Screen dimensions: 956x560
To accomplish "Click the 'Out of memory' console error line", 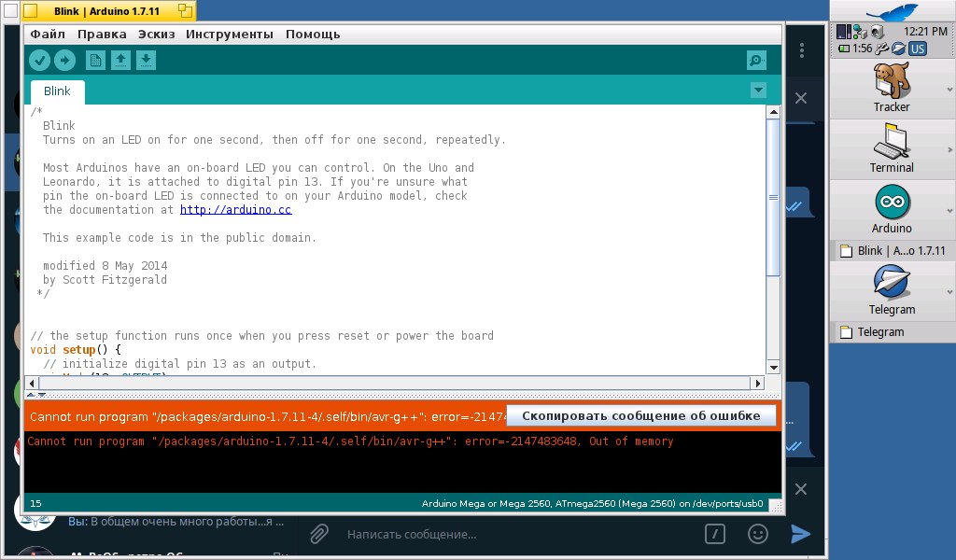I will (351, 441).
